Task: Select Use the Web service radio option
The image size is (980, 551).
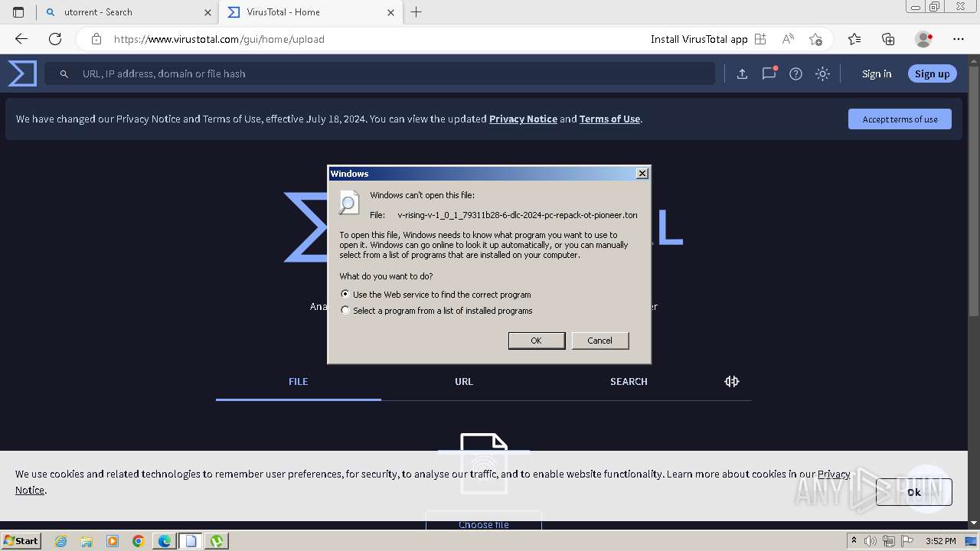Action: coord(345,294)
